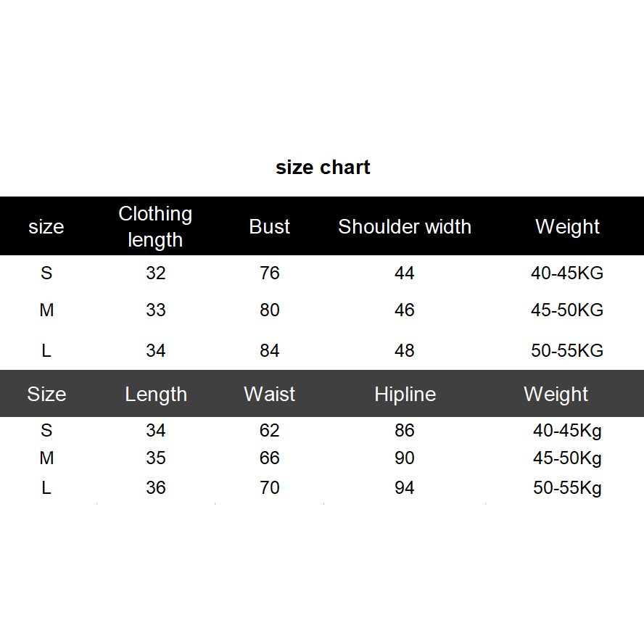This screenshot has height=644, width=644.
Task: Click waist value 70 for size L
Action: coord(270,488)
